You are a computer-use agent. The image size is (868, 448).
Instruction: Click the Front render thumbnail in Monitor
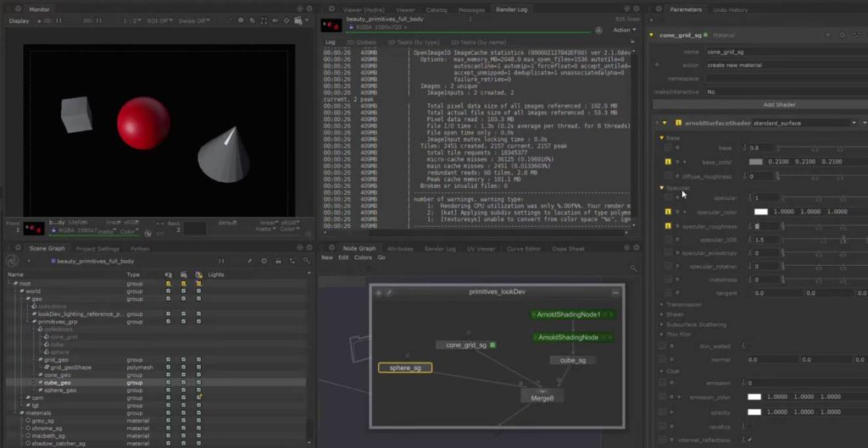pyautogui.click(x=33, y=229)
